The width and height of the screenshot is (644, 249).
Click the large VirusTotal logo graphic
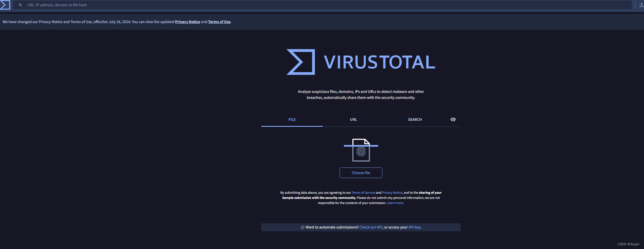pyautogui.click(x=361, y=62)
